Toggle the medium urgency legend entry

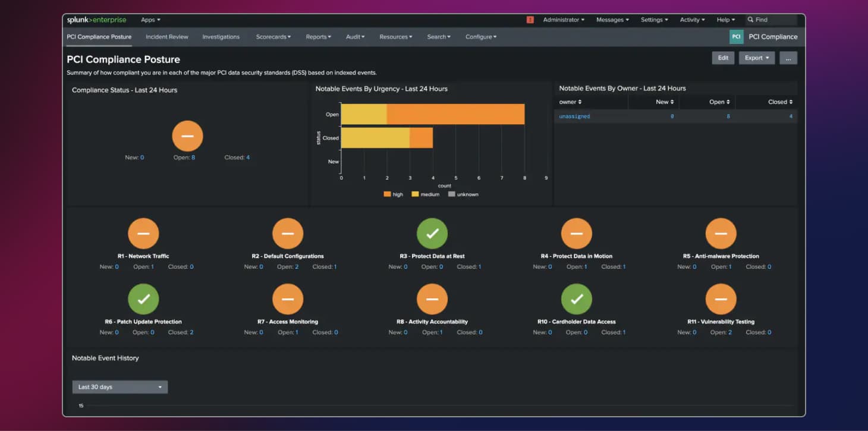point(425,194)
